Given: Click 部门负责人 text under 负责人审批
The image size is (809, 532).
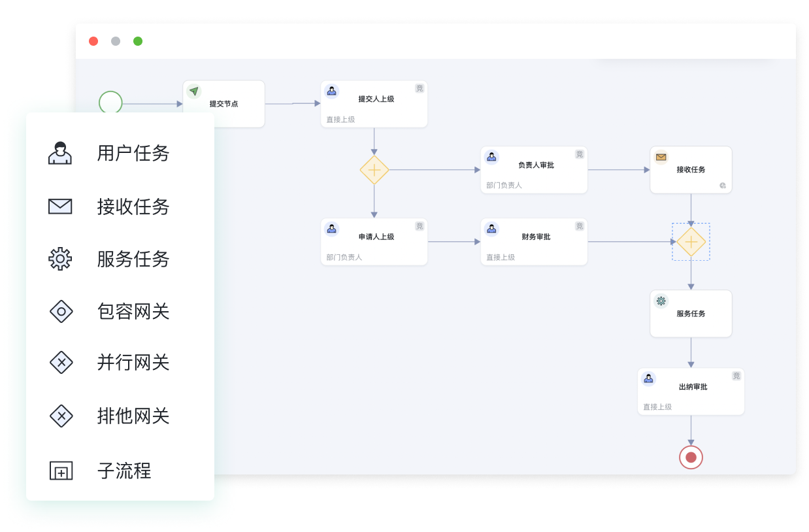Looking at the screenshot, I should point(504,186).
